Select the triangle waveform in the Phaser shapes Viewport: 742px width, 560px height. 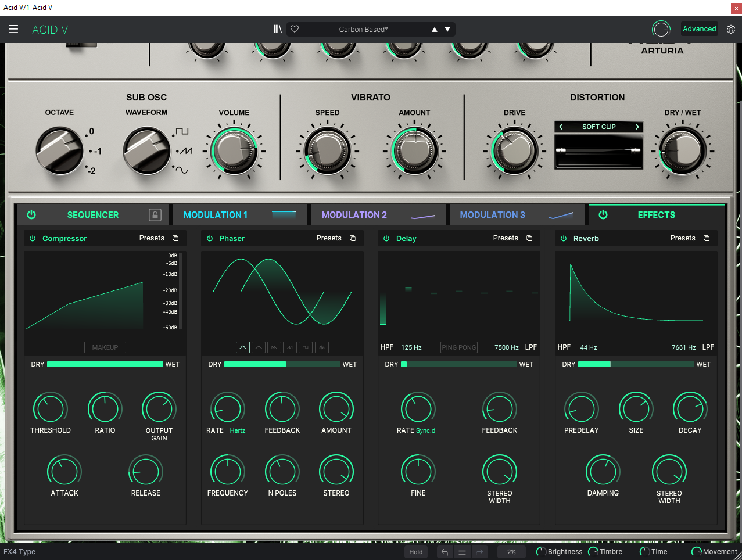pyautogui.click(x=258, y=347)
